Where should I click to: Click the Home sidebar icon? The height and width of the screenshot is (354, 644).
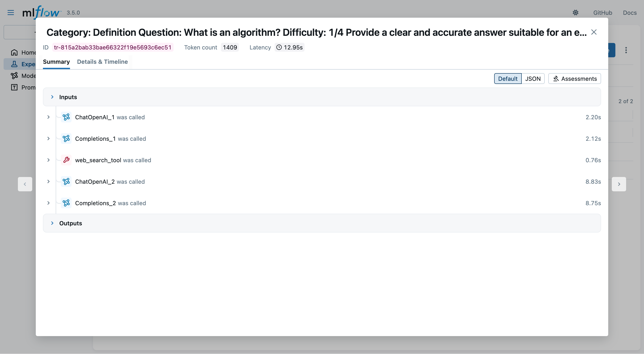coord(14,53)
